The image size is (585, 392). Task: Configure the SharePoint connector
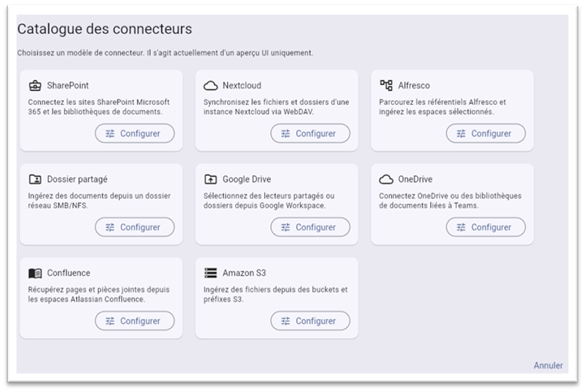pyautogui.click(x=135, y=134)
